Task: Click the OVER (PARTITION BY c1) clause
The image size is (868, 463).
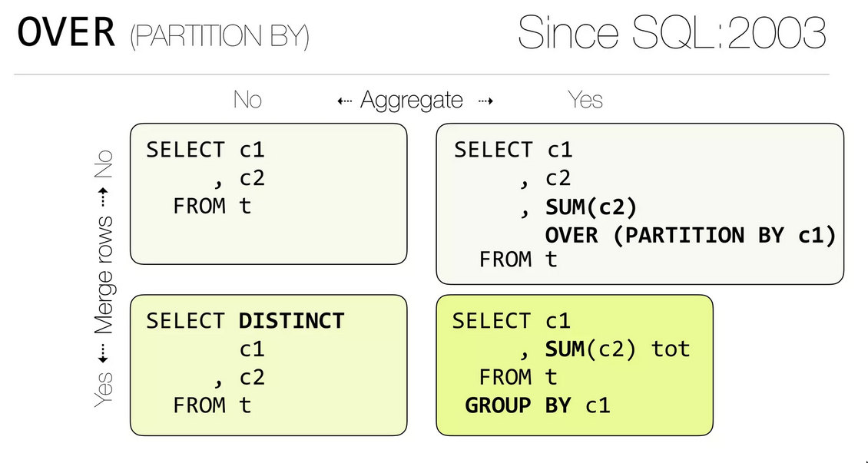Action: (690, 234)
